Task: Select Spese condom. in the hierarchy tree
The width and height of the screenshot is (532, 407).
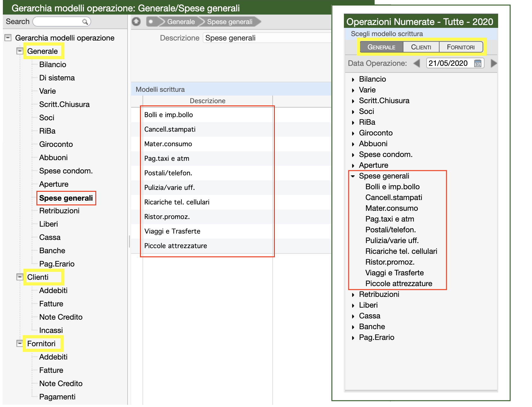Action: click(66, 171)
